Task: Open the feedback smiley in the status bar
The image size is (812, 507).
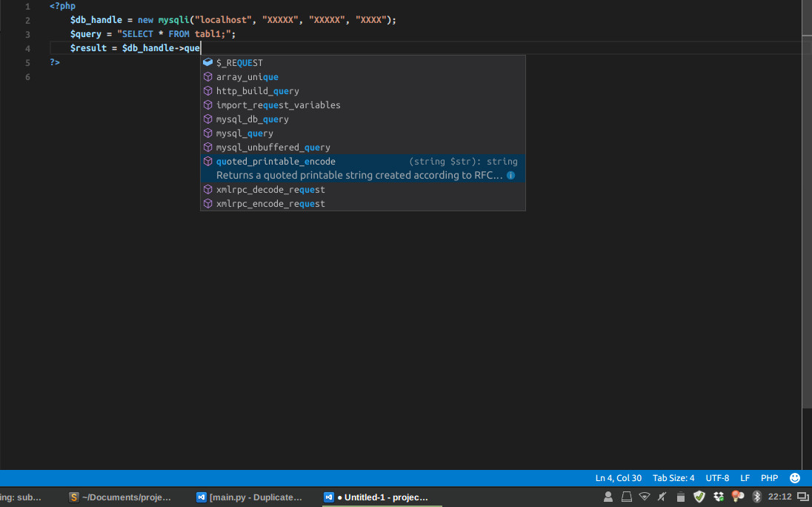Action: tap(795, 477)
